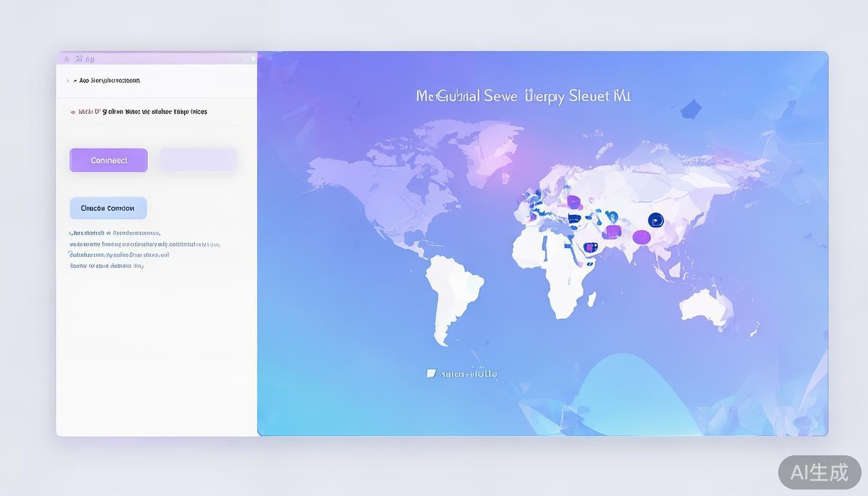The image size is (868, 496).
Task: Click the blank lavender button beside Connect
Action: (198, 160)
